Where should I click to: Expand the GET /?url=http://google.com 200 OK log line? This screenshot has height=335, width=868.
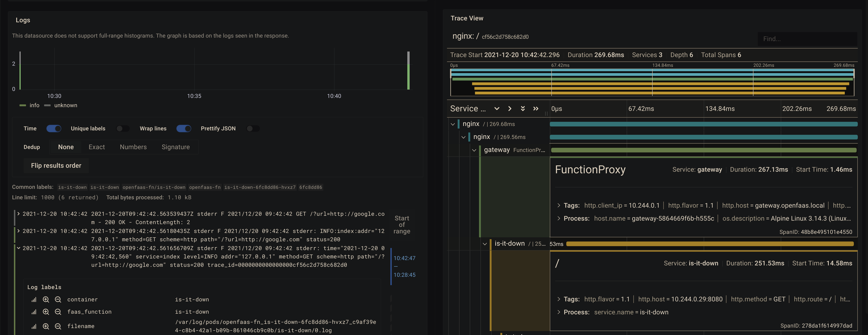(x=19, y=214)
